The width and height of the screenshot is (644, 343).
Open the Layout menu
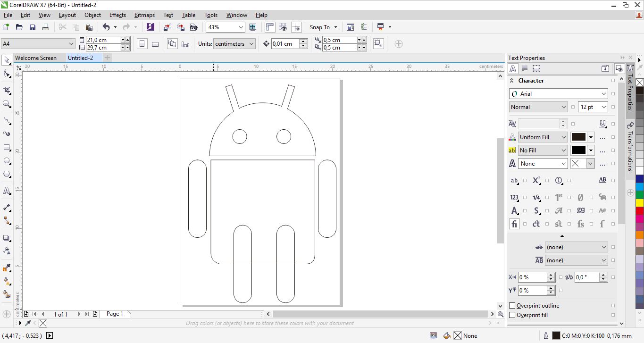point(67,15)
